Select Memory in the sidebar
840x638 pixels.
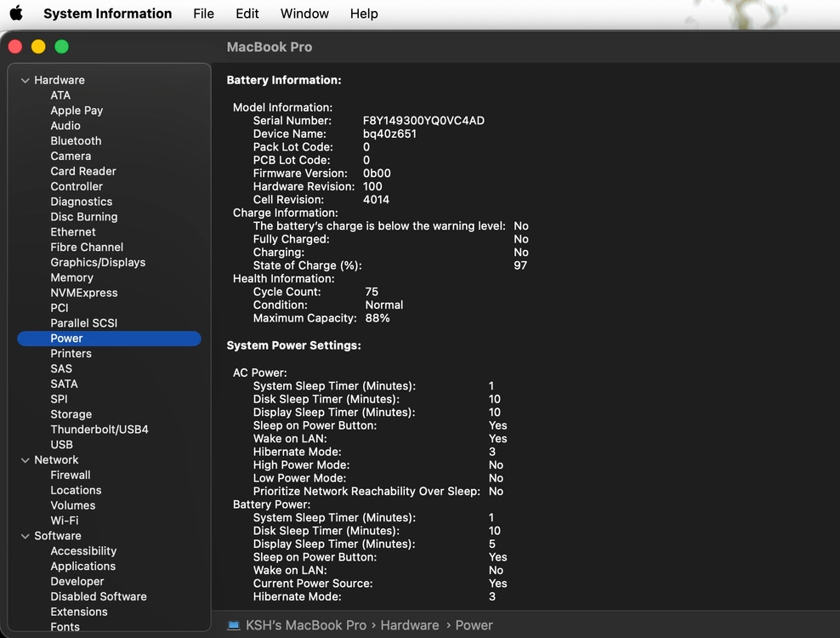[71, 277]
